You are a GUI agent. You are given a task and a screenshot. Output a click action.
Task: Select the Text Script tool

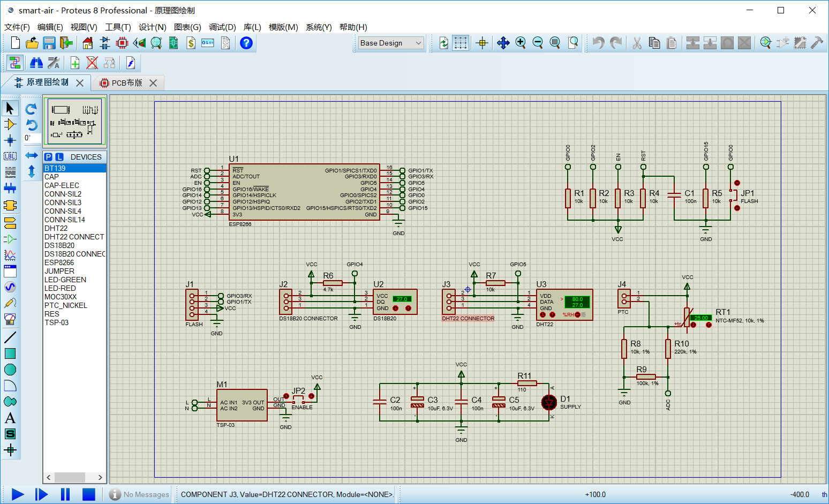pyautogui.click(x=10, y=172)
